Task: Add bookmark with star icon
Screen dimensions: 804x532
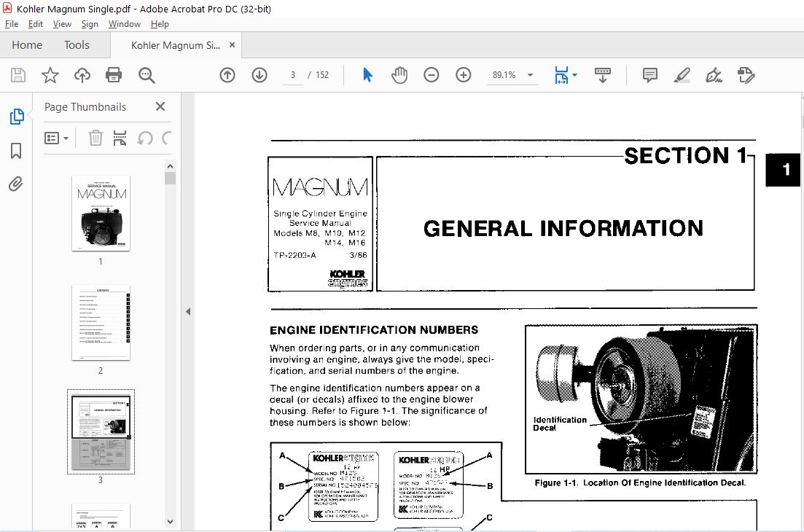Action: point(50,75)
